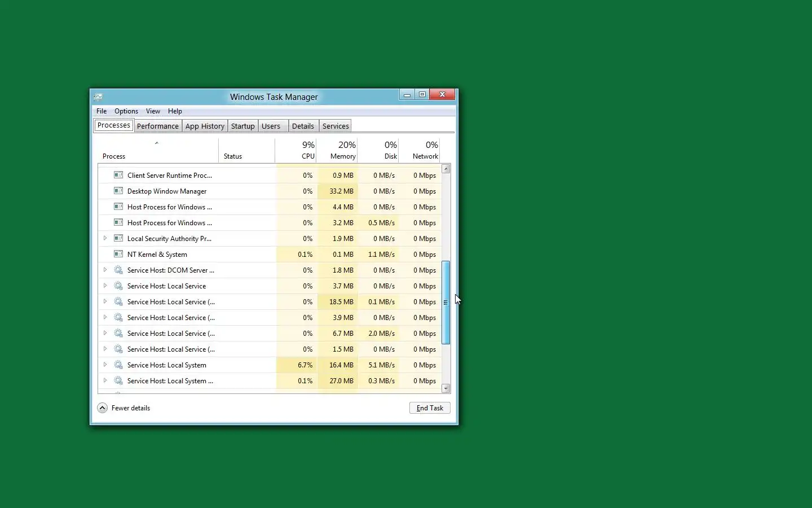
Task: Click gear icon of Local Service using 3.9 MB
Action: (118, 317)
